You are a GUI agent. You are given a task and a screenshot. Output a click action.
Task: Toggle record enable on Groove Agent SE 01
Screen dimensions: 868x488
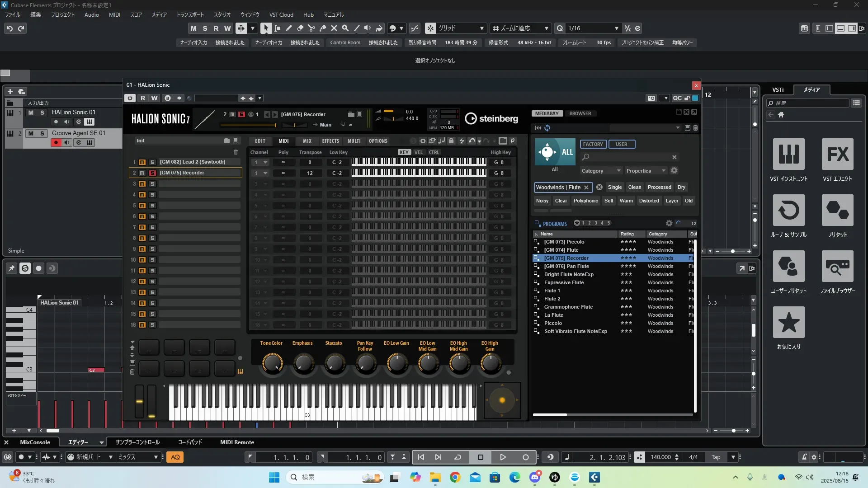56,143
